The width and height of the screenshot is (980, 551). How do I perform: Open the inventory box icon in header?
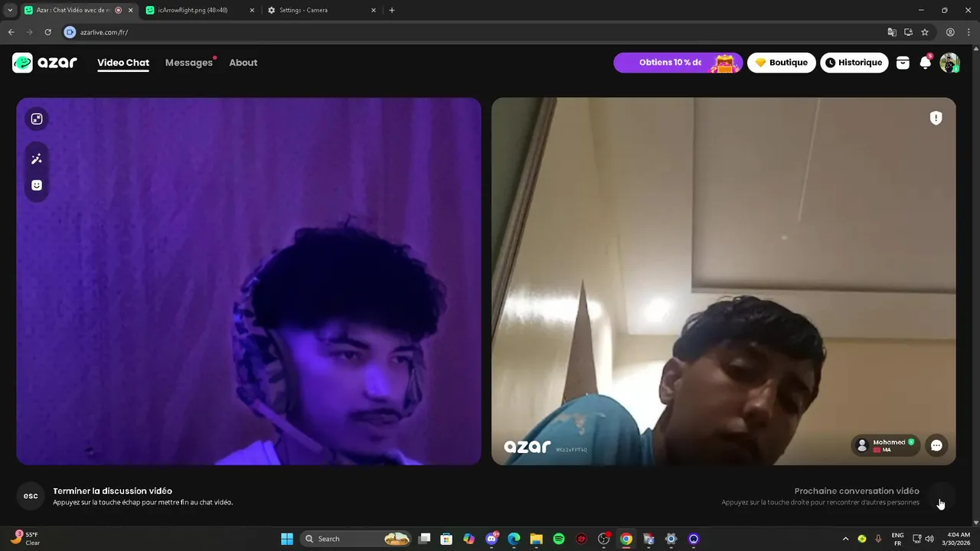903,63
